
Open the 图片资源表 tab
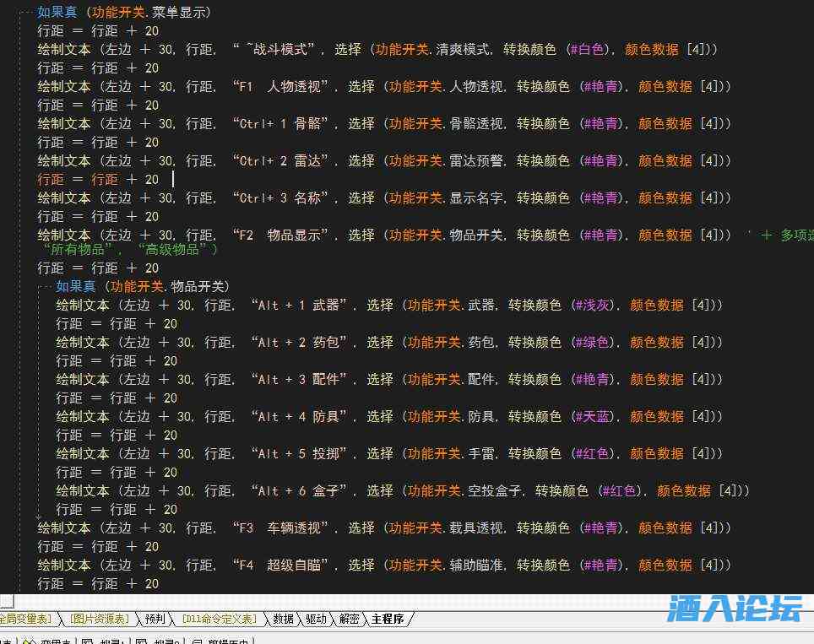click(99, 620)
